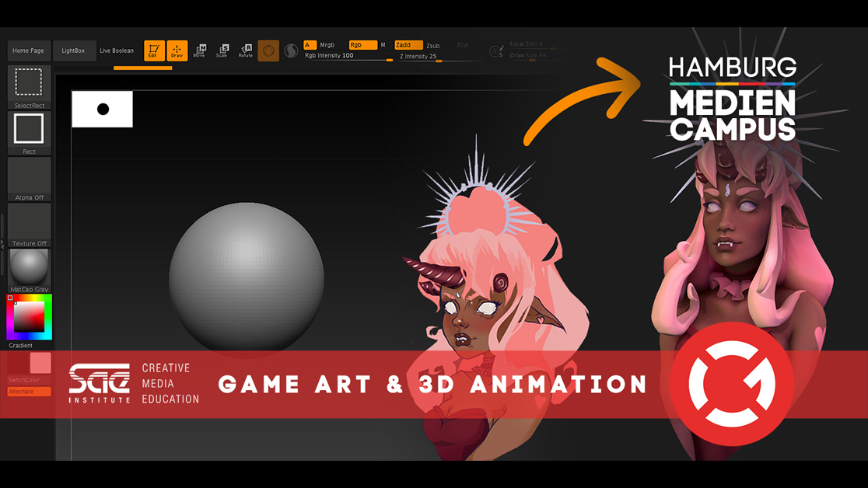This screenshot has width=868, height=488.
Task: Select the SelectRect brush tool
Action: tap(29, 87)
